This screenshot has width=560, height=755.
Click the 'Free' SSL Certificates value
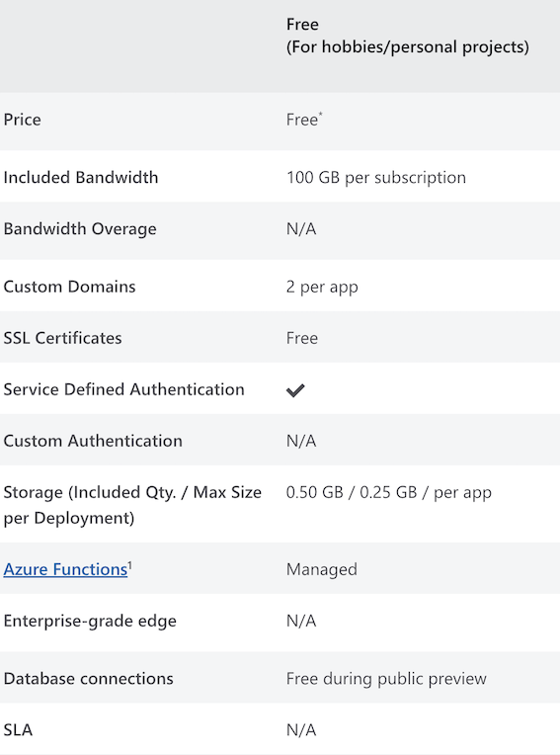click(x=302, y=338)
